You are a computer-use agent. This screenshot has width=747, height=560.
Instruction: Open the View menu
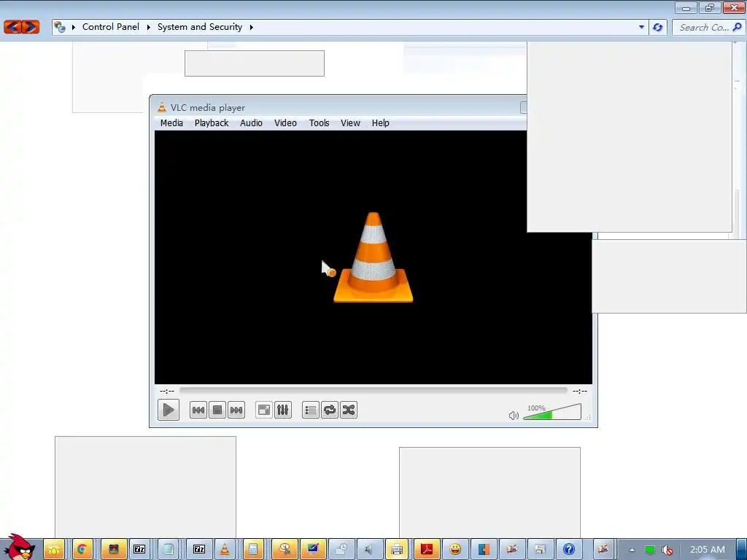point(350,122)
